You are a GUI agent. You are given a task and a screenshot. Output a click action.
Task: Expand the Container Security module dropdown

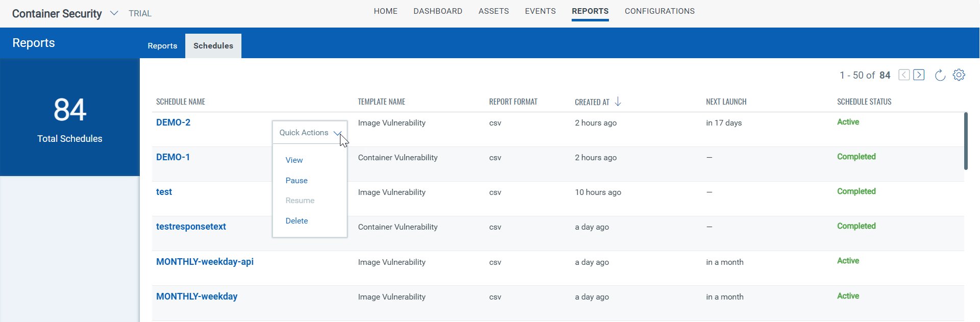(114, 13)
